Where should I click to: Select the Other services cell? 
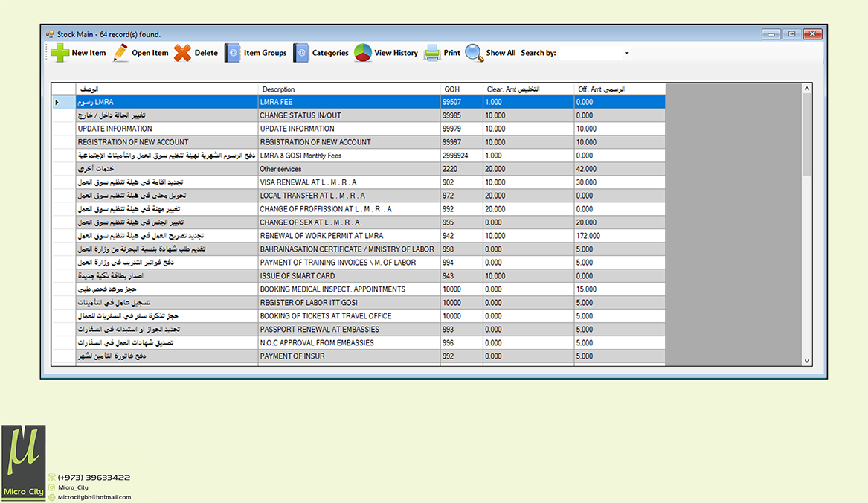(x=350, y=169)
